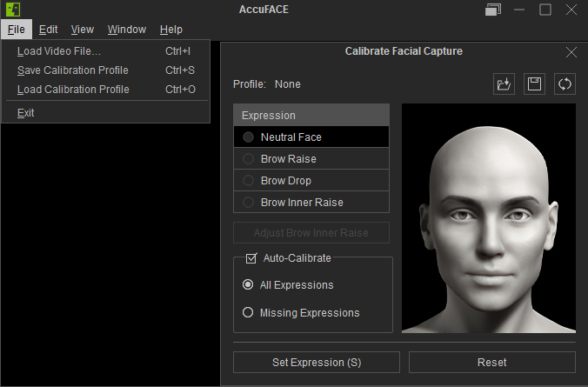Click the circular arrows refresh icon
This screenshot has width=588, height=387.
pyautogui.click(x=565, y=83)
